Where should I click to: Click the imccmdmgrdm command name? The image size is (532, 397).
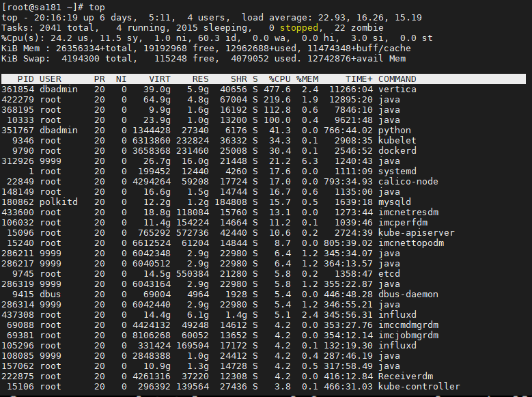pos(408,325)
